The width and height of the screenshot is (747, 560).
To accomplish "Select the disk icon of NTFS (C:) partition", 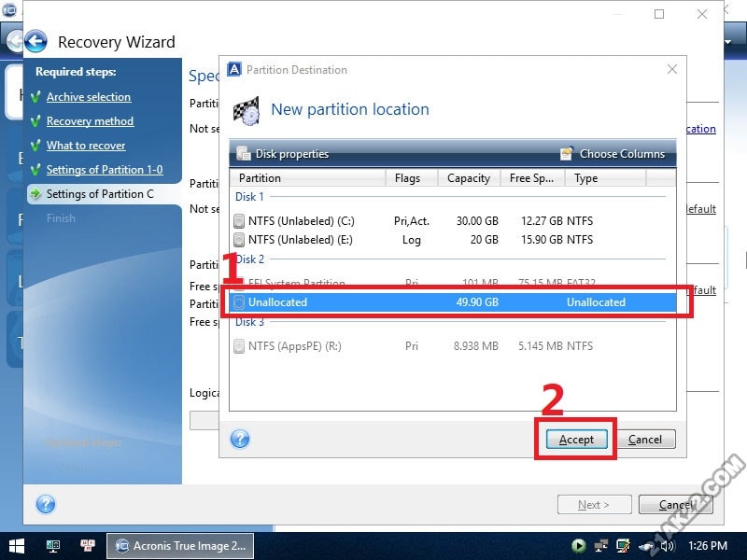I will (x=239, y=221).
